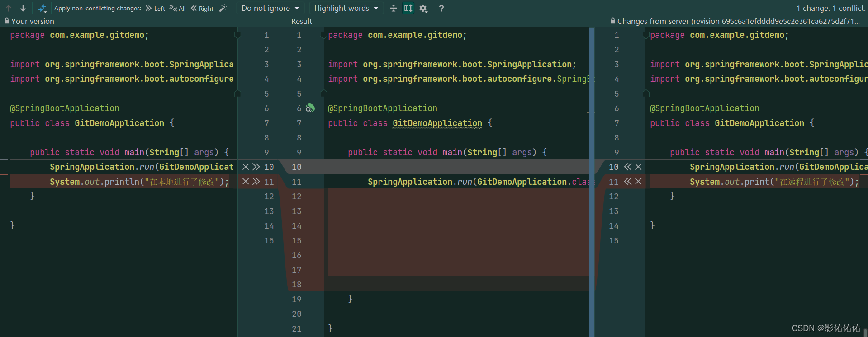Ignore right change on line 11
868x337 pixels.
[x=638, y=182]
